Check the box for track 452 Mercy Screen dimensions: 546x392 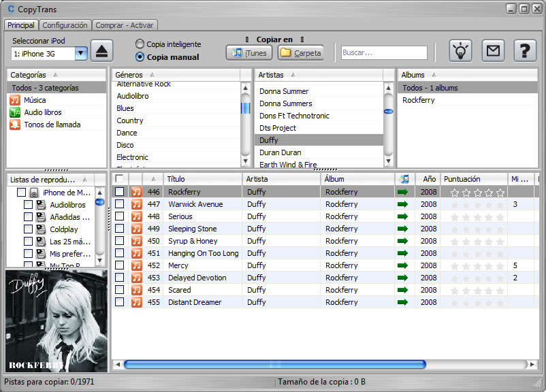coord(119,265)
